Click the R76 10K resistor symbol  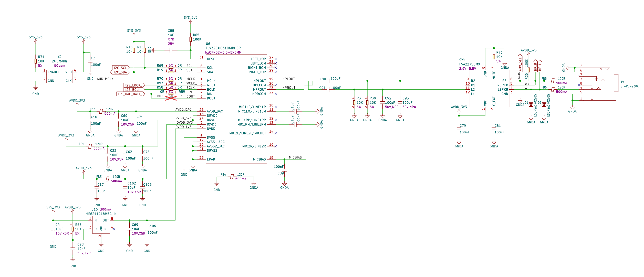click(494, 57)
